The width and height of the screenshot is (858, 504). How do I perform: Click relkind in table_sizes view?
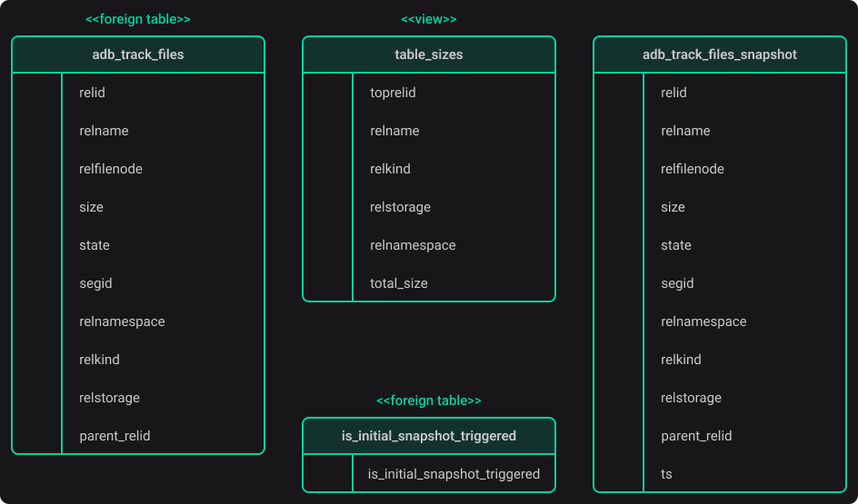[390, 169]
